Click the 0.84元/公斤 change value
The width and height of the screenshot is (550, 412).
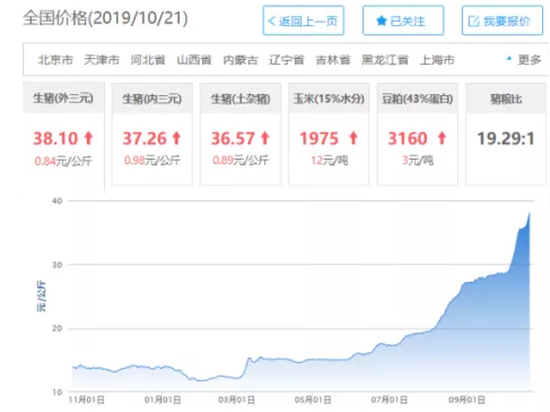pyautogui.click(x=63, y=161)
